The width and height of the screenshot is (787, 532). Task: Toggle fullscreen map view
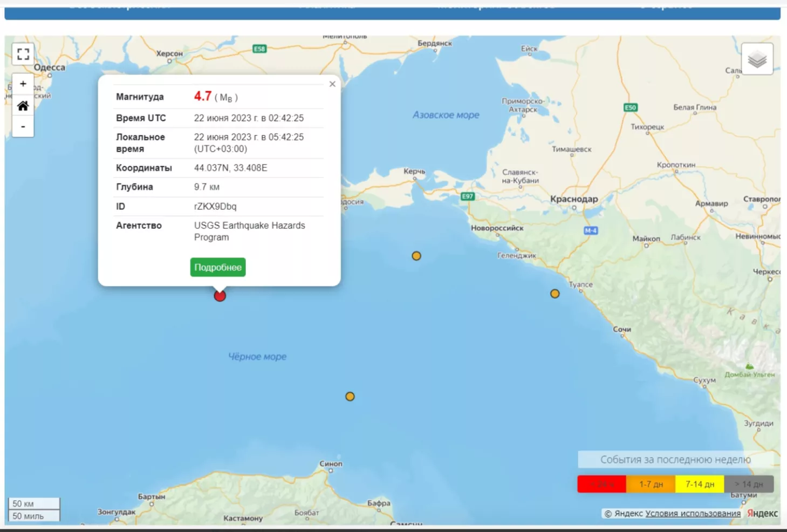(x=23, y=54)
